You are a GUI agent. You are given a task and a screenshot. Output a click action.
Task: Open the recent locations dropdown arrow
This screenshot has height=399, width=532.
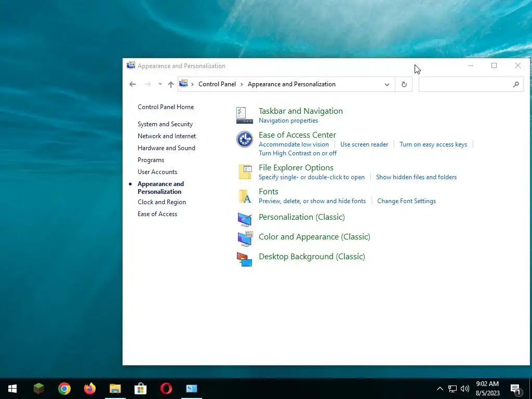[x=160, y=84]
